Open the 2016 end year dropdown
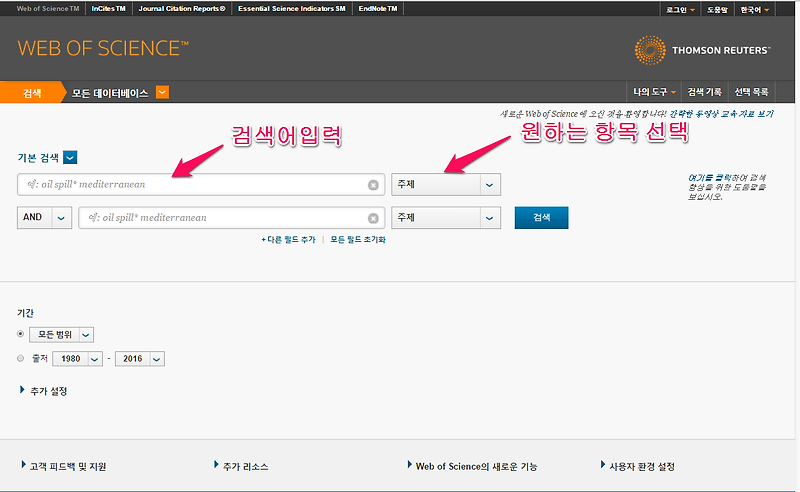 click(x=140, y=359)
